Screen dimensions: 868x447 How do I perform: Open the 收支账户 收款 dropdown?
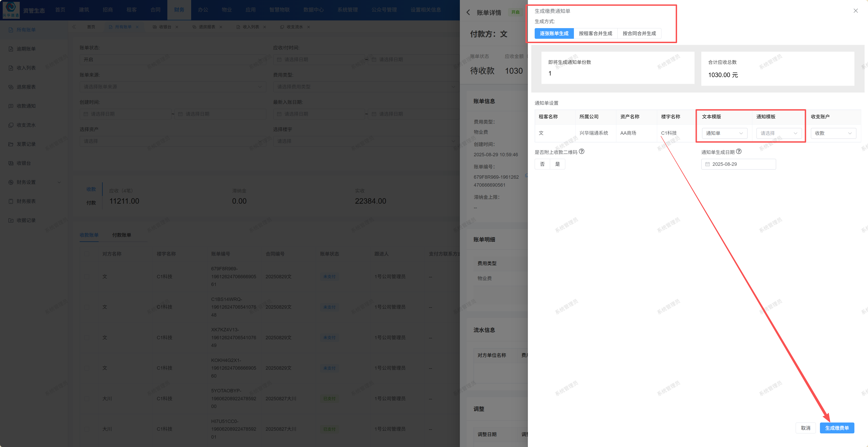tap(833, 133)
